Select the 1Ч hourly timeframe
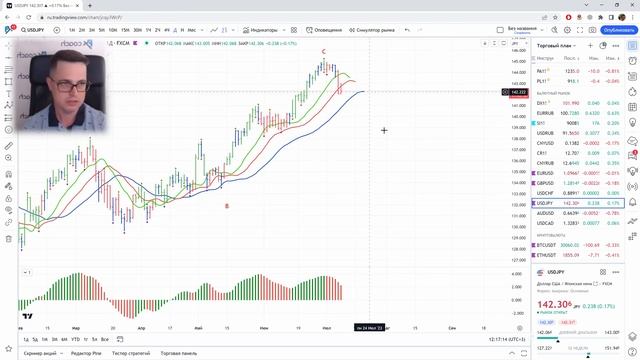The image size is (640, 360). click(x=148, y=30)
